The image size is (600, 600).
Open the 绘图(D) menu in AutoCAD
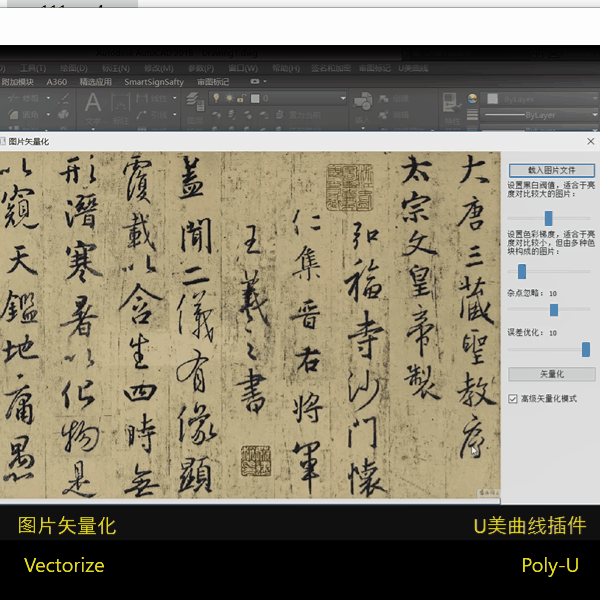[x=73, y=68]
